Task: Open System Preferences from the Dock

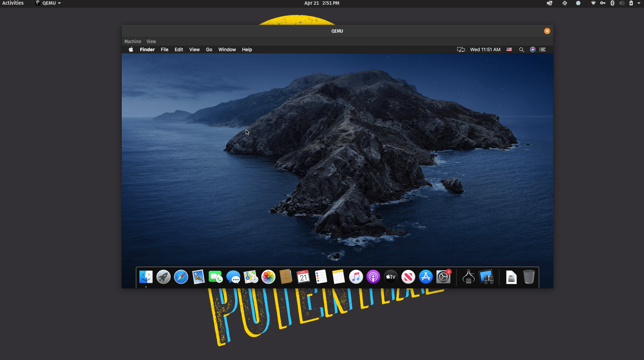Action: [x=443, y=277]
